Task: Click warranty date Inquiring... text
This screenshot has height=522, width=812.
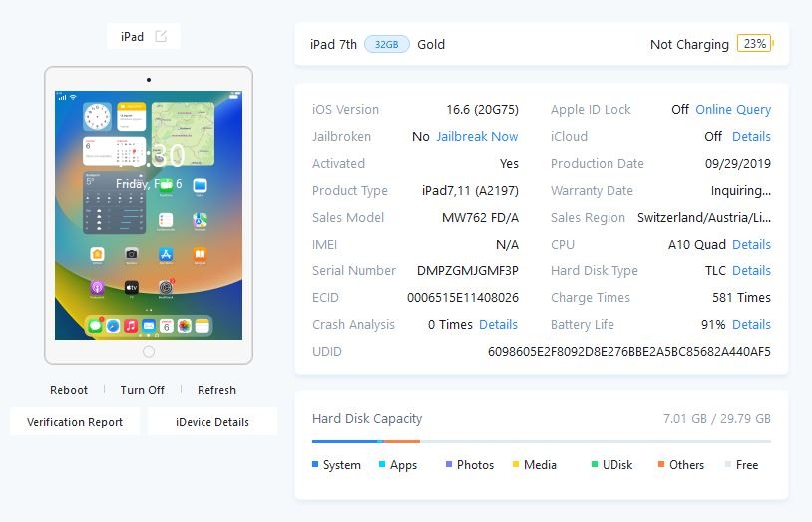Action: (x=741, y=191)
